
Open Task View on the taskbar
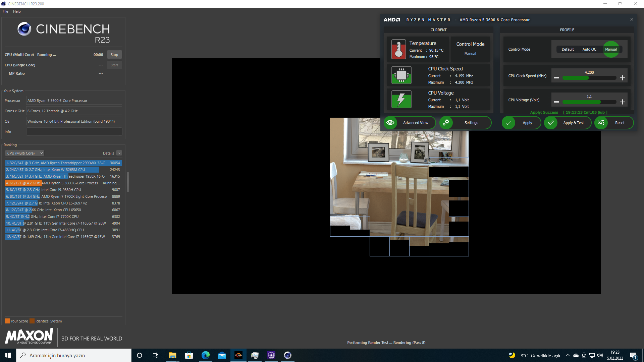pyautogui.click(x=156, y=355)
